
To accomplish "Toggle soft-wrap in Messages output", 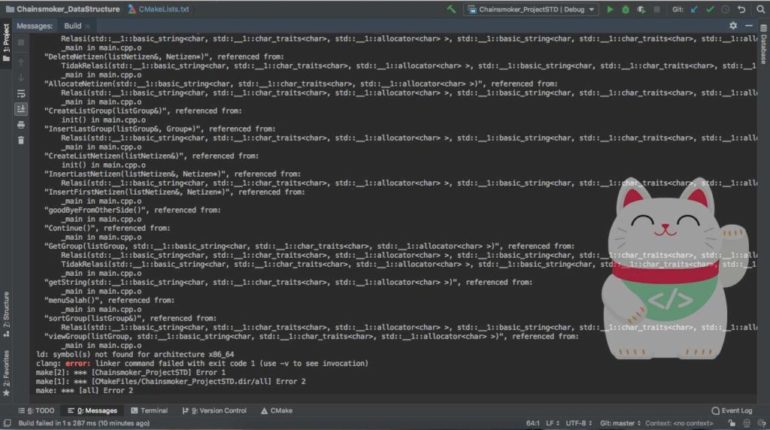I will (21, 93).
